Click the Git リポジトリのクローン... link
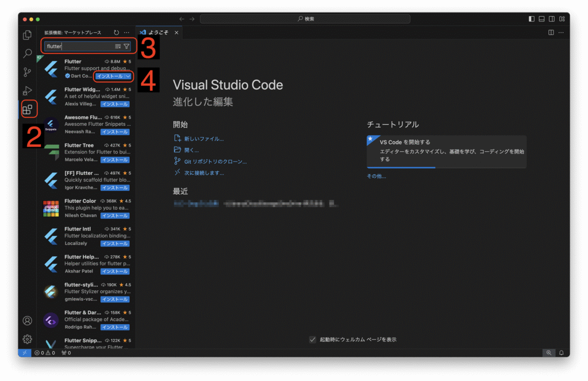588x381 pixels. tap(215, 161)
